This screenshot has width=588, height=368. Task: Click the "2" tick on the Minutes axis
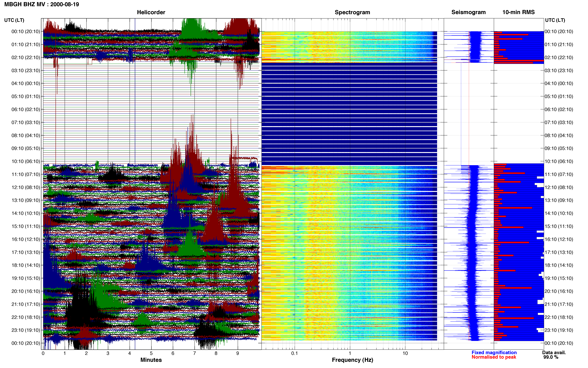(86, 353)
